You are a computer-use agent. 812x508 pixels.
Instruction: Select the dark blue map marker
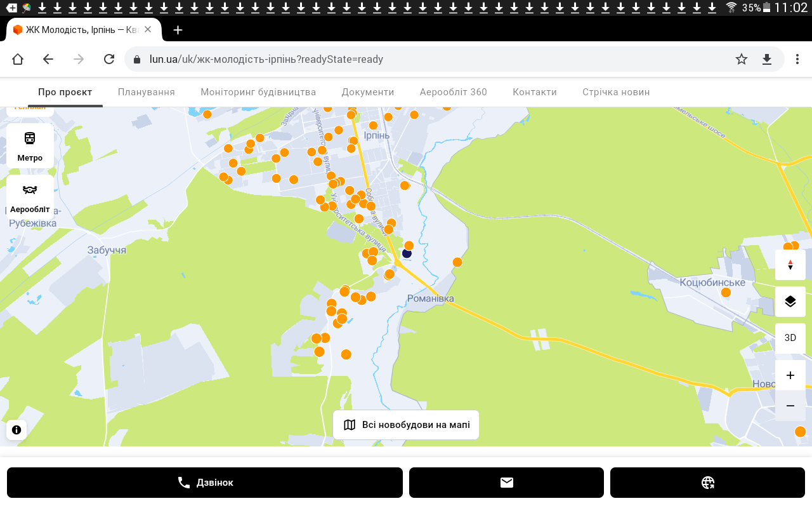click(407, 253)
